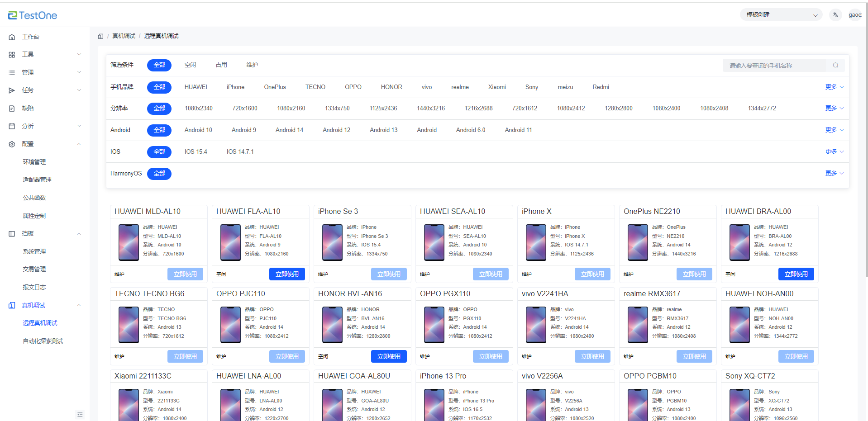Click 立即使用 for HONOR BVL-AN16

(x=389, y=356)
